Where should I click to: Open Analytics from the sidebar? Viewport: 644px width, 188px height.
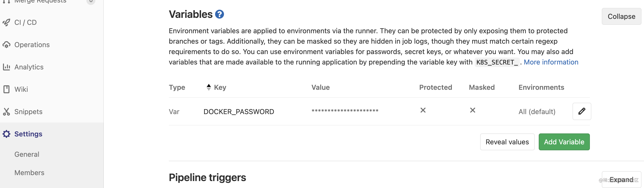(29, 67)
